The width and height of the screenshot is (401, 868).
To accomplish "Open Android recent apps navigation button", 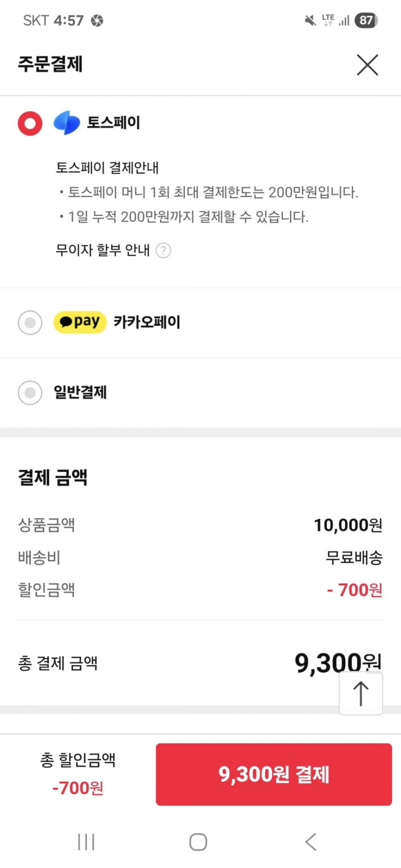I will 86,842.
